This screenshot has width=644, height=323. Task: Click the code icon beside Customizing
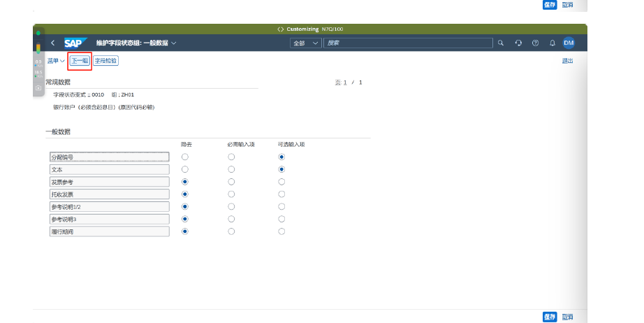[x=280, y=29]
